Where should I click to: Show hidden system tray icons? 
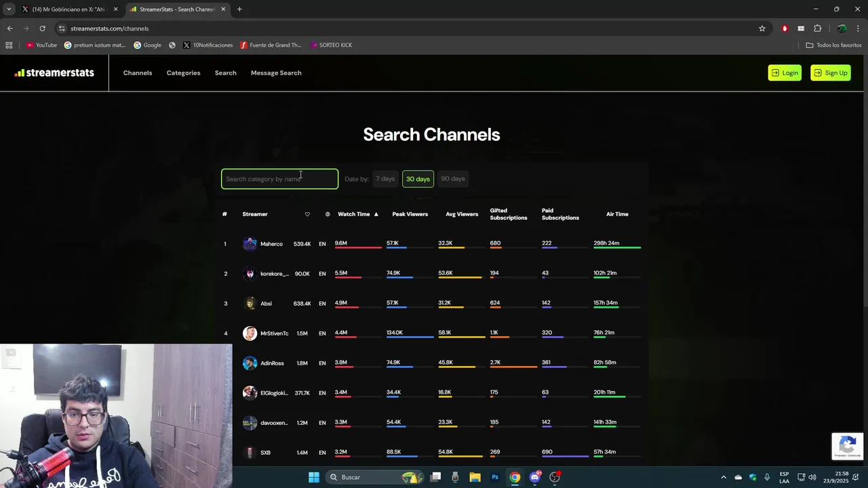(x=724, y=477)
